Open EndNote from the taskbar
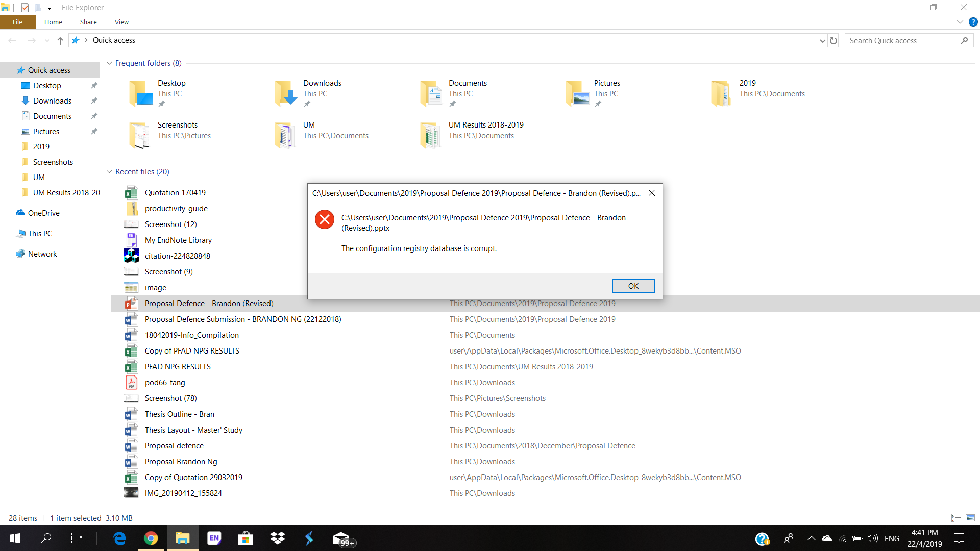Viewport: 980px width, 551px height. 214,538
